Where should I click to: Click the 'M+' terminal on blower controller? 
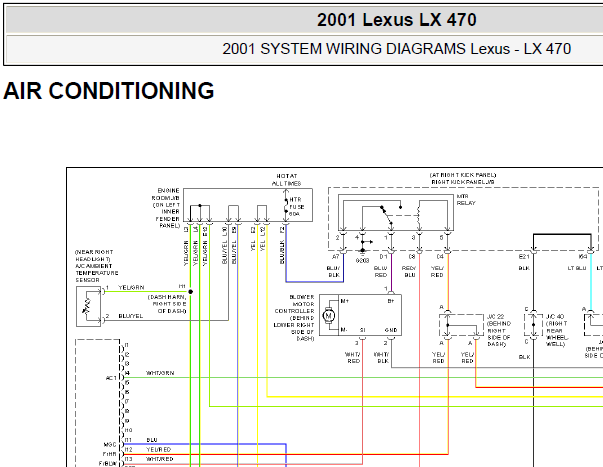[x=345, y=301]
